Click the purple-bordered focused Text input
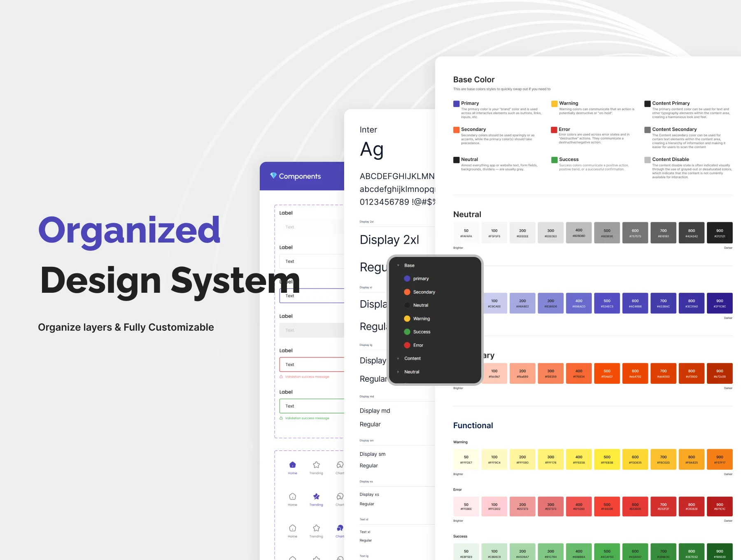Image resolution: width=741 pixels, height=560 pixels. coord(312,296)
